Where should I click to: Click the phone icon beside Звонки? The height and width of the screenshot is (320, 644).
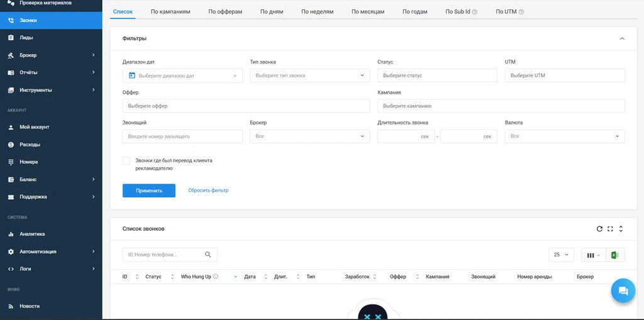coord(11,20)
